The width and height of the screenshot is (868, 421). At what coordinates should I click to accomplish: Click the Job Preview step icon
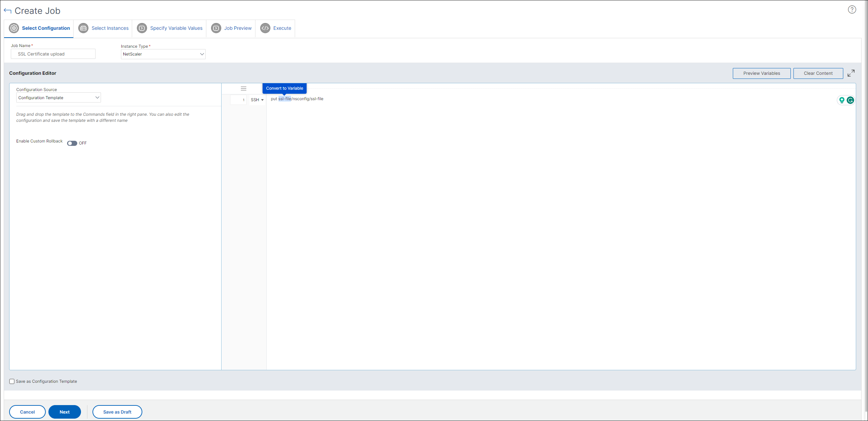coord(216,28)
